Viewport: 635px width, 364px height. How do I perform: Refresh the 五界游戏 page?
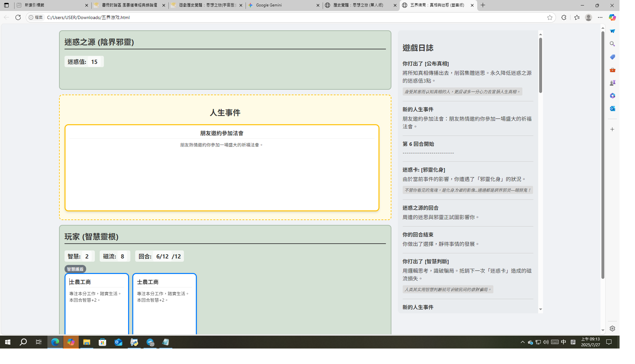(18, 17)
